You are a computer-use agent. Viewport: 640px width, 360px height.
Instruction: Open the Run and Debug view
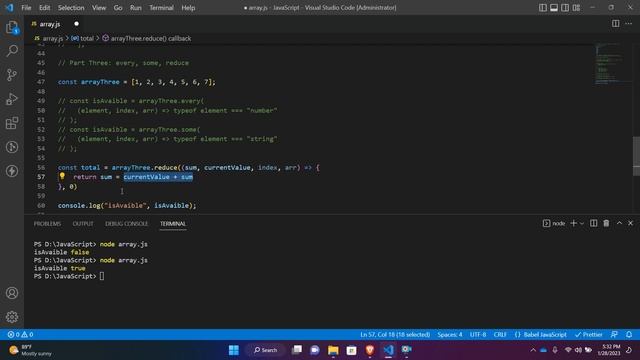12,99
